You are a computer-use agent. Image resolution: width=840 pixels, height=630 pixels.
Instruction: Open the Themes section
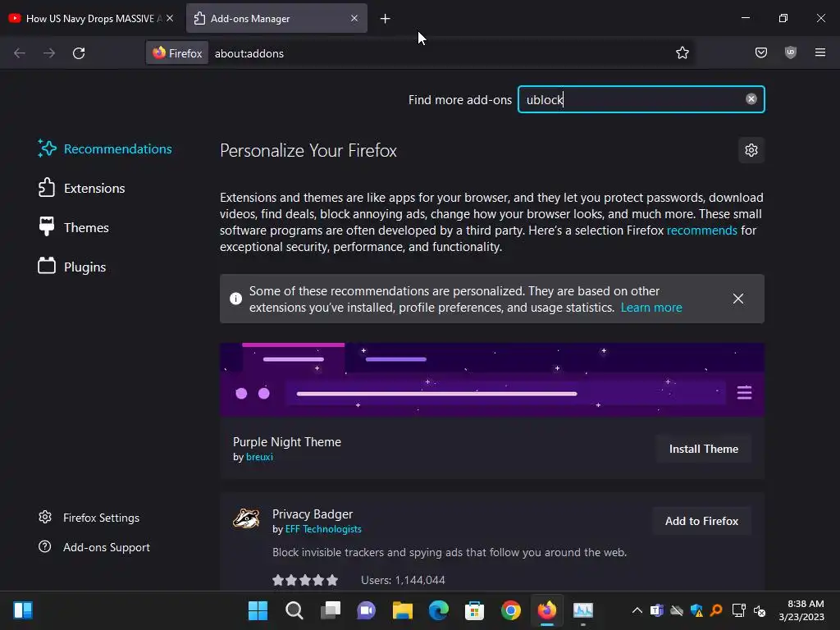pyautogui.click(x=73, y=228)
